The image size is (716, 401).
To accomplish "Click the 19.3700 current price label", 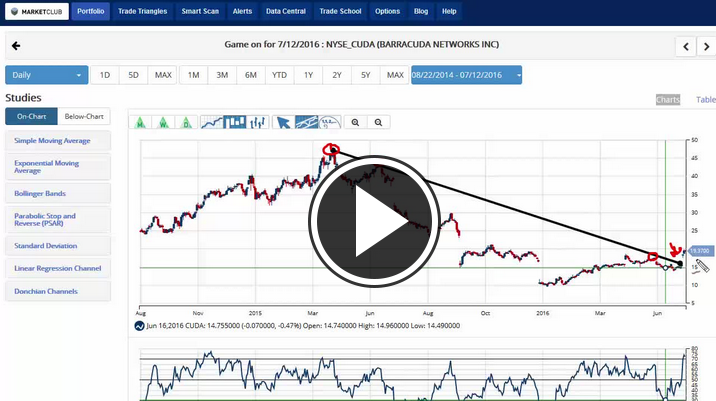I will click(700, 251).
